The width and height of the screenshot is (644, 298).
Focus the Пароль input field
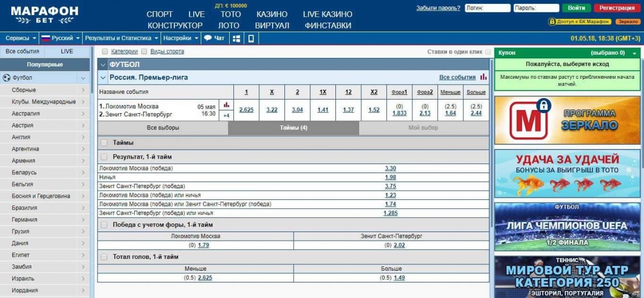(536, 8)
